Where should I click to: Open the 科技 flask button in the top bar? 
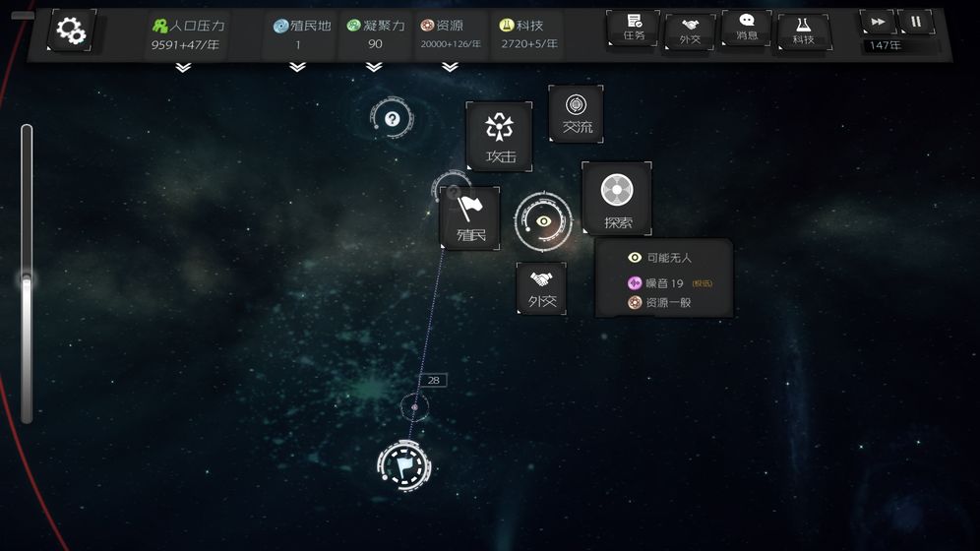coord(803,30)
